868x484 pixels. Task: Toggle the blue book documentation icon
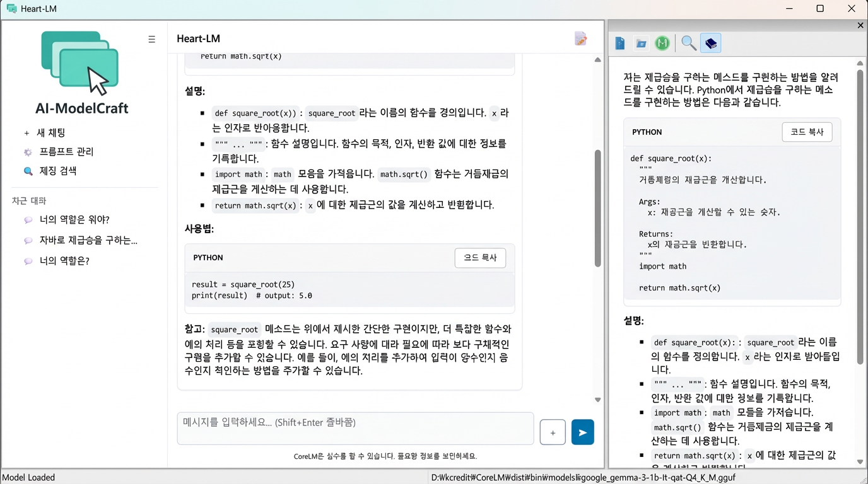tap(710, 43)
